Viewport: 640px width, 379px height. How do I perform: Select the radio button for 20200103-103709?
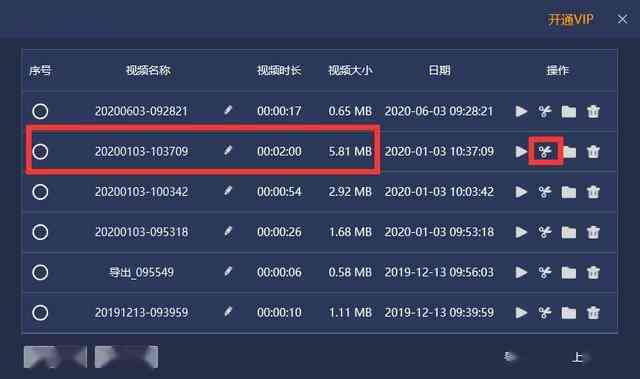(x=40, y=151)
